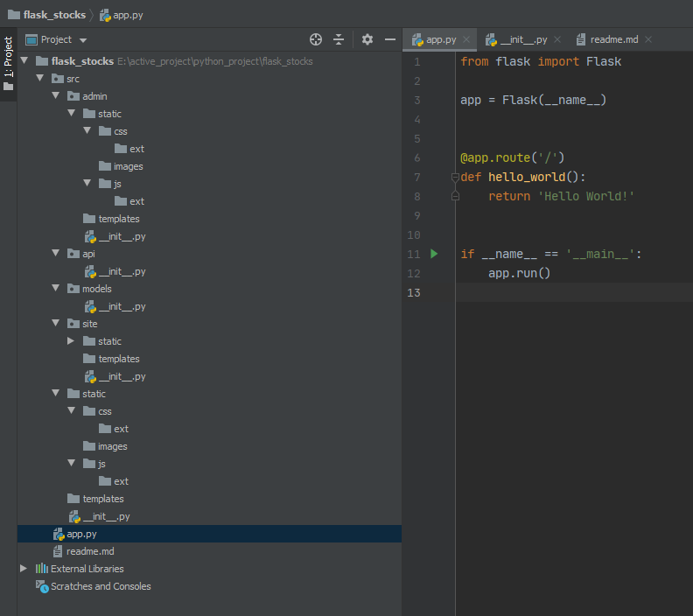Close the readme.md editor tab
This screenshot has width=693, height=616.
(x=648, y=39)
